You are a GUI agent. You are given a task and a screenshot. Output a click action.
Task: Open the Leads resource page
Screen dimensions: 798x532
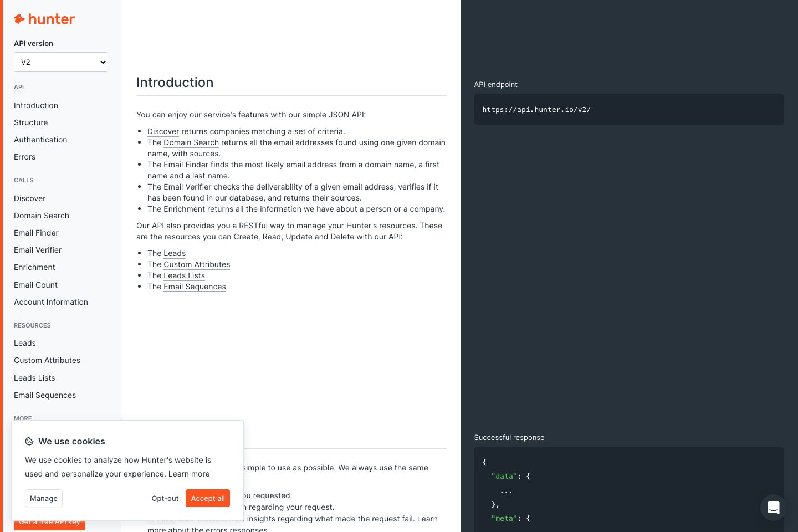tap(24, 342)
